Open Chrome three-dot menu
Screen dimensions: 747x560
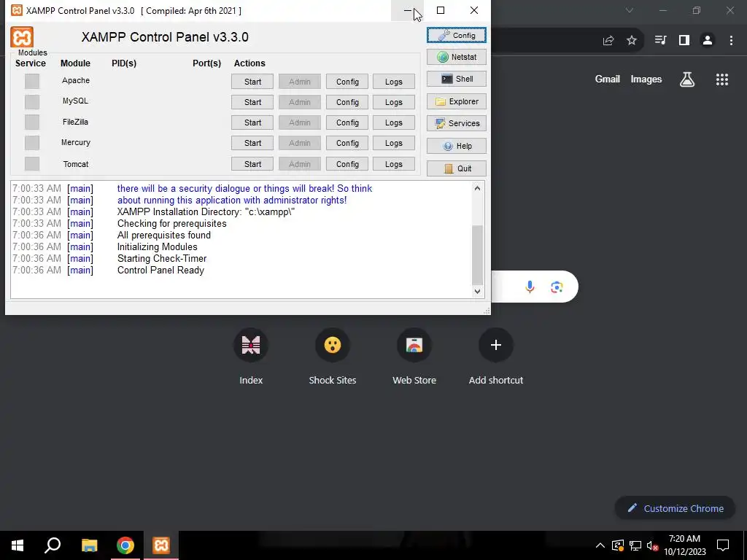pyautogui.click(x=731, y=41)
